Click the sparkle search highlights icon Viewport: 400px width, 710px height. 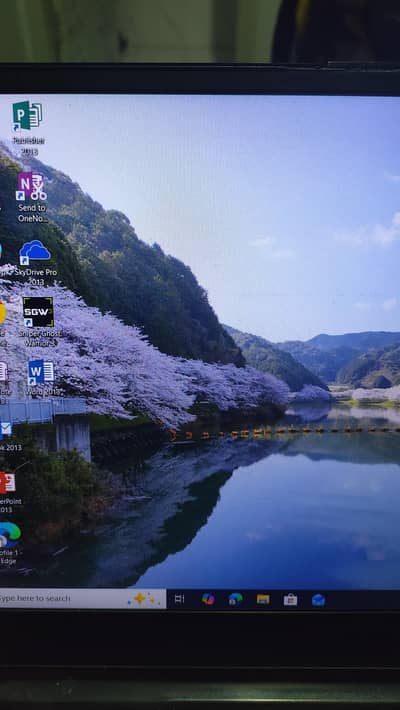(x=142, y=599)
